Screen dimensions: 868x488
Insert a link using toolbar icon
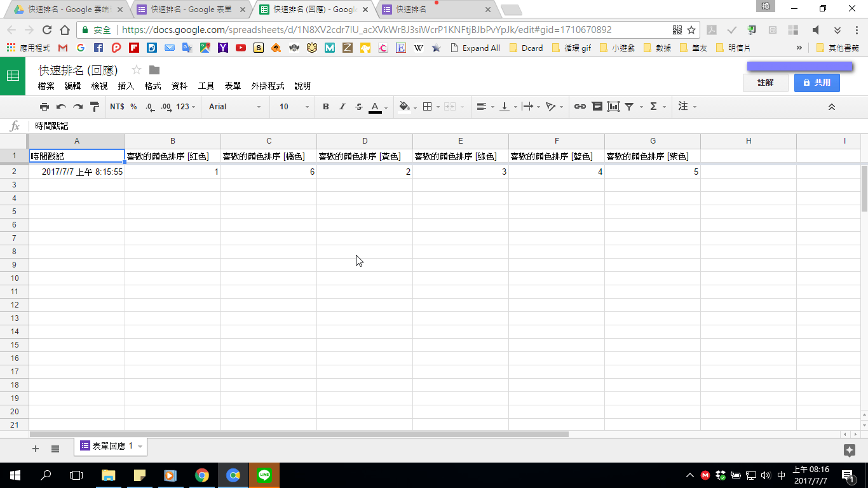tap(580, 107)
